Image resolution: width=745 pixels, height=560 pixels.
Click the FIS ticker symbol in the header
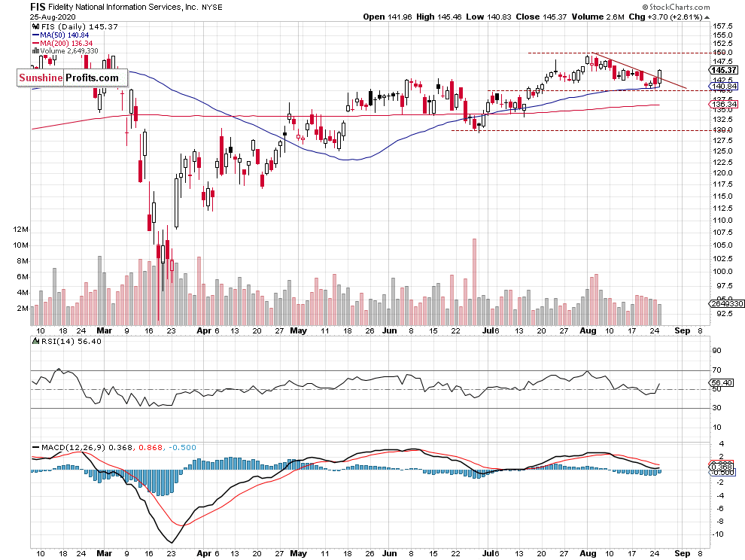pyautogui.click(x=38, y=7)
